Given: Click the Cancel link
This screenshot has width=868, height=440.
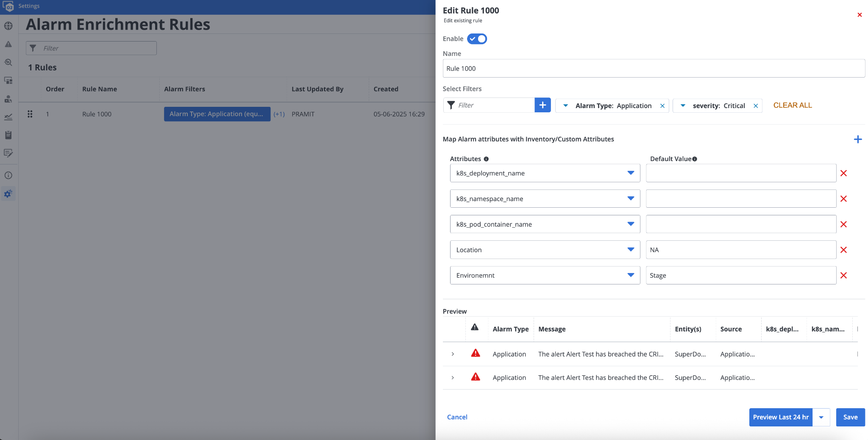Looking at the screenshot, I should click(x=457, y=418).
